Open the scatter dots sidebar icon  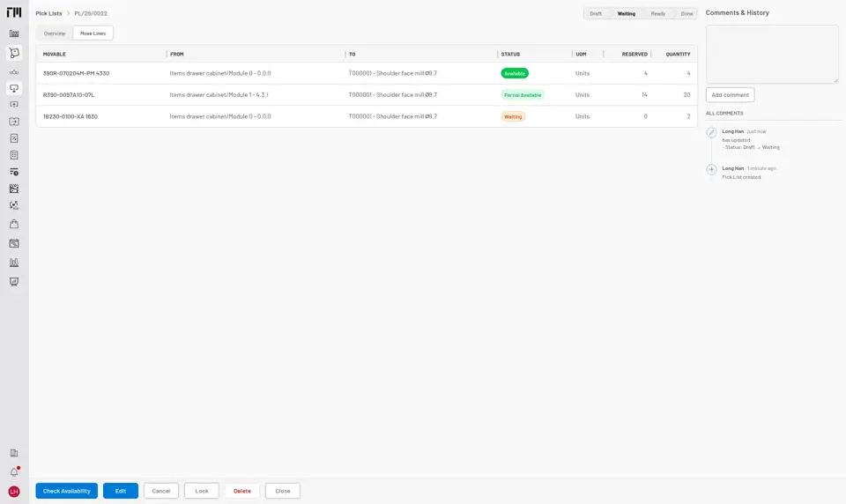click(14, 205)
